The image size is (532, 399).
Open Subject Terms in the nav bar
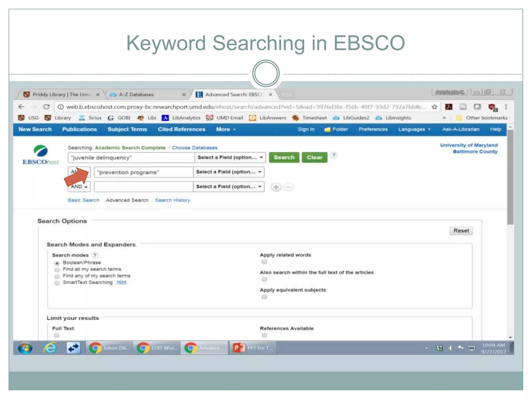tap(127, 129)
